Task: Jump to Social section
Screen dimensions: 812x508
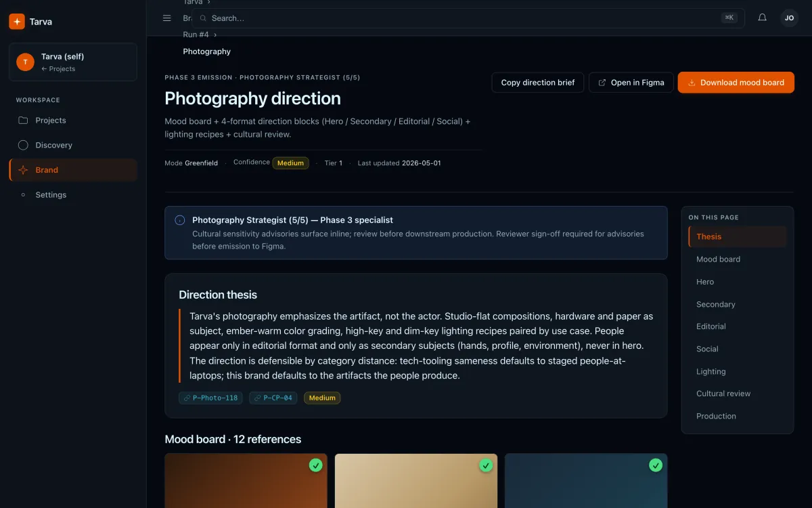Action: click(738, 349)
